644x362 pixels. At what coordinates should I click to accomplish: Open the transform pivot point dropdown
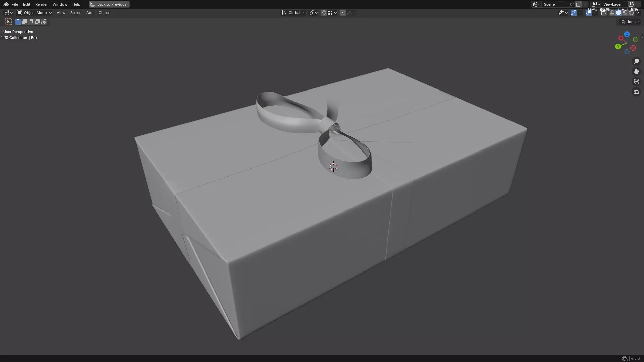tap(313, 13)
